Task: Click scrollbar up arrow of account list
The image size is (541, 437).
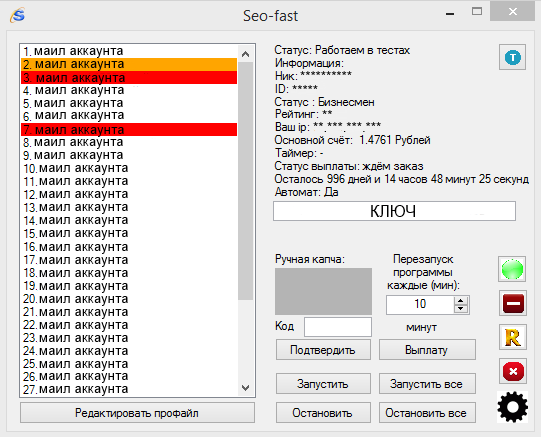Action: click(246, 54)
